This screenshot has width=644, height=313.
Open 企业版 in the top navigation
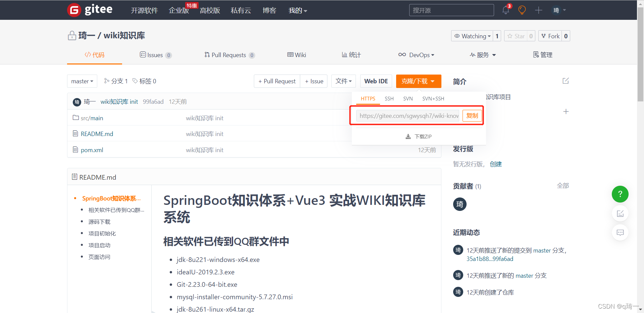179,10
